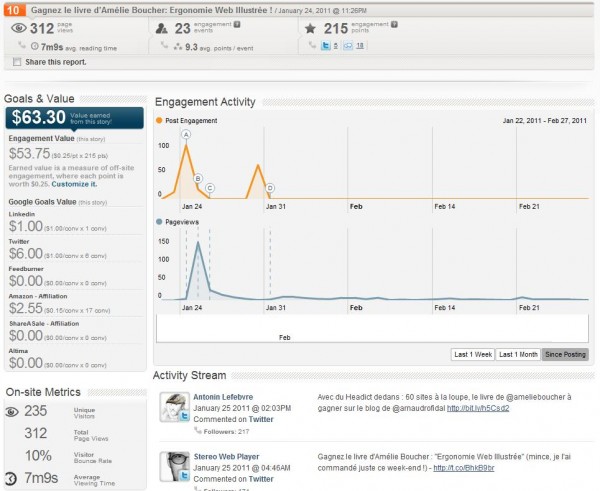Click chart marker D on Post Engagement
600x491 pixels.
click(270, 188)
